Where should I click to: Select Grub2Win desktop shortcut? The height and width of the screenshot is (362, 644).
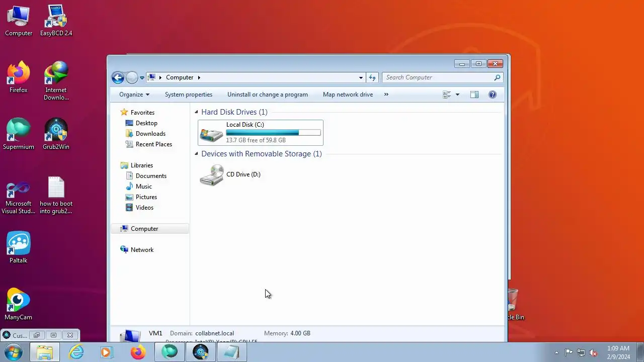pyautogui.click(x=56, y=134)
